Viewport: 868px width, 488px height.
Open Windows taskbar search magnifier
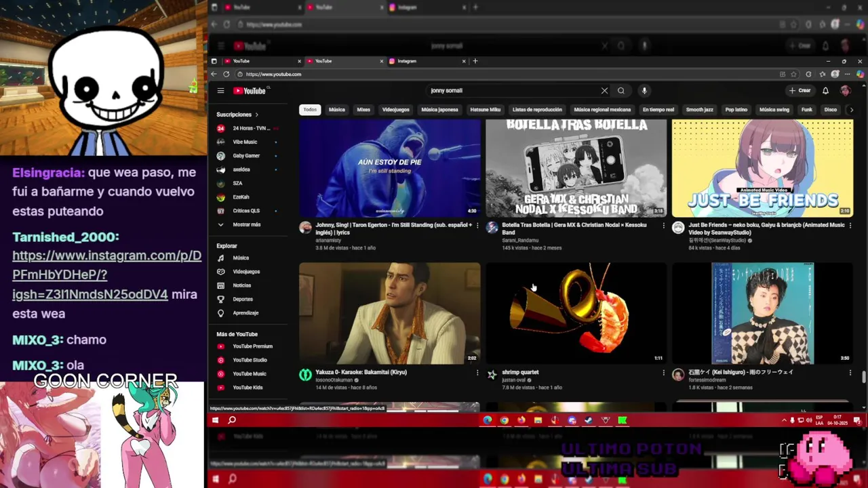point(232,420)
